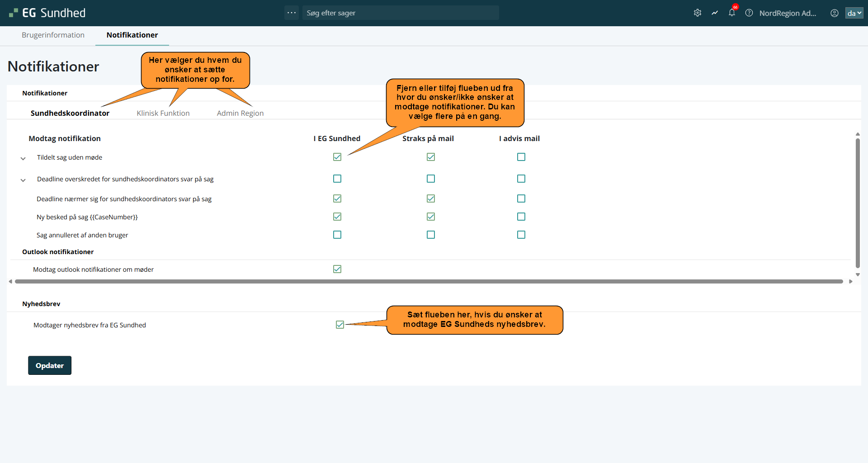Expand 'Deadline overskredet for sundhedskoordinators' row
868x463 pixels.
[23, 180]
